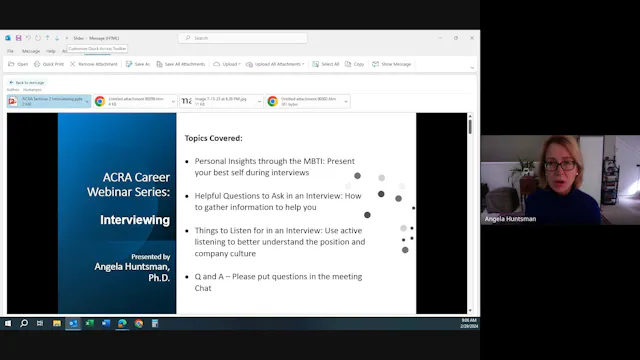Click Angela Huntsman's video thumbnail
Image resolution: width=640 pixels, height=360 pixels.
click(560, 180)
